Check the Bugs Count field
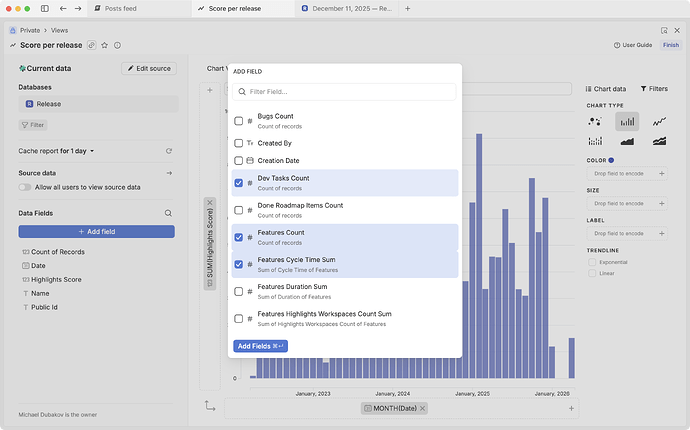This screenshot has width=690, height=430. [238, 121]
